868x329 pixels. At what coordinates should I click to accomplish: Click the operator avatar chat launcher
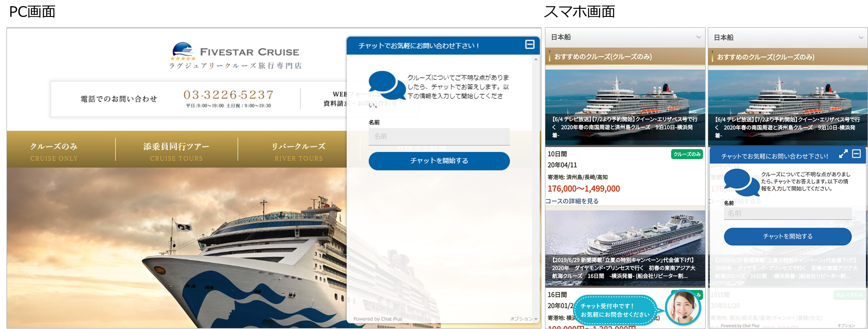point(683,308)
